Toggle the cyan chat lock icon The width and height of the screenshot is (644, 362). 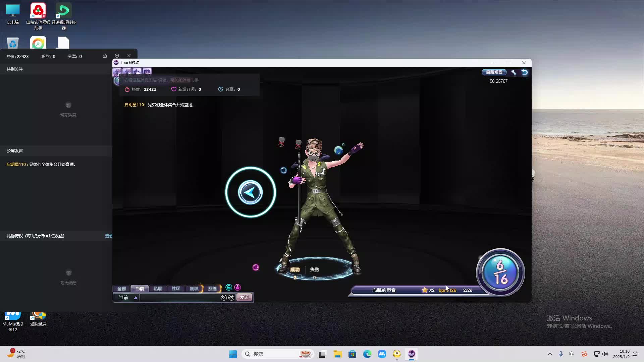tap(229, 287)
